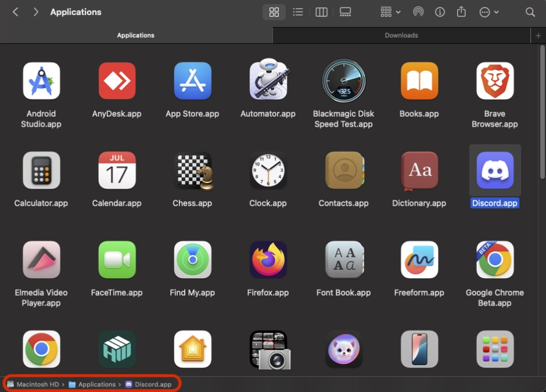Open the group-by dropdown
The width and height of the screenshot is (546, 392).
pyautogui.click(x=390, y=12)
